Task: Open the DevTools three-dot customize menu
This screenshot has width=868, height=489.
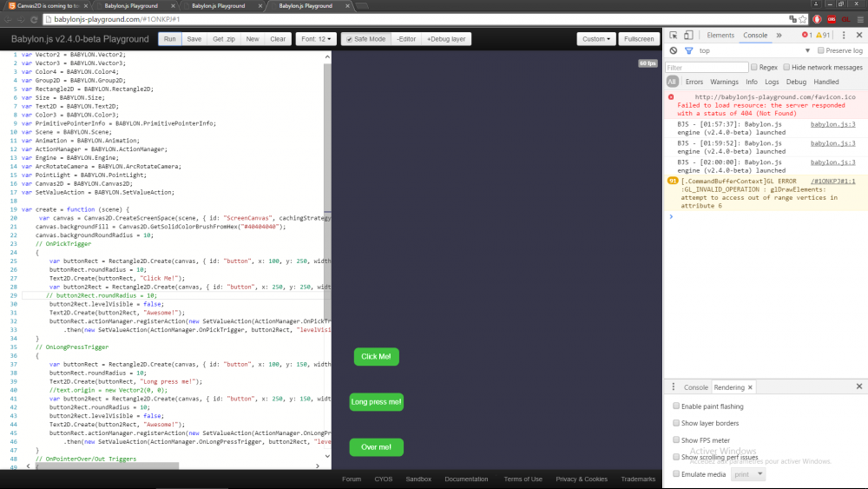Action: (x=844, y=35)
